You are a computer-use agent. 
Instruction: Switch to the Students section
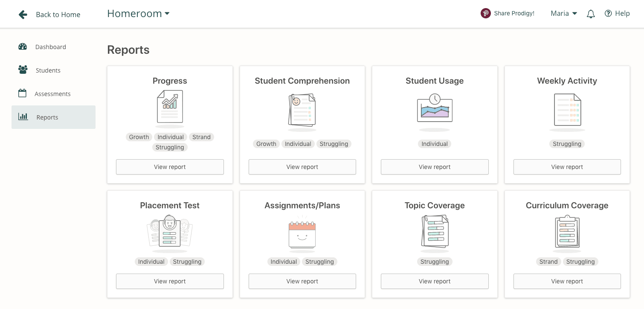pos(48,70)
